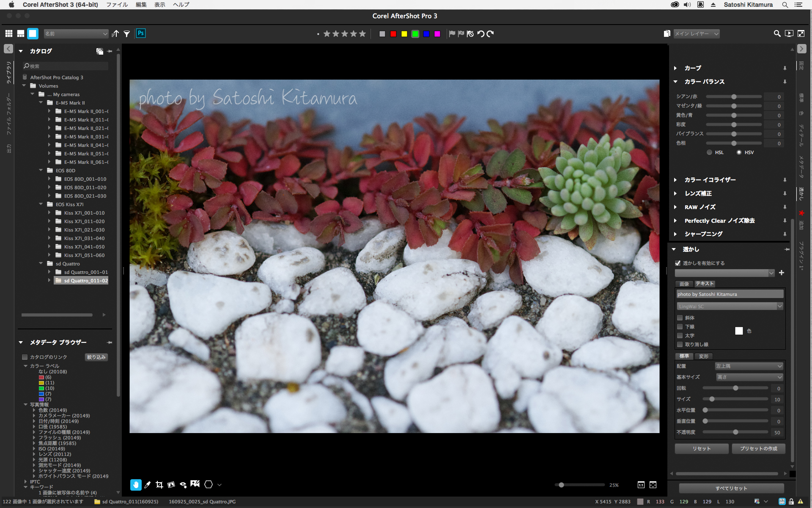Select the Crop tool
812x508 pixels.
[159, 485]
